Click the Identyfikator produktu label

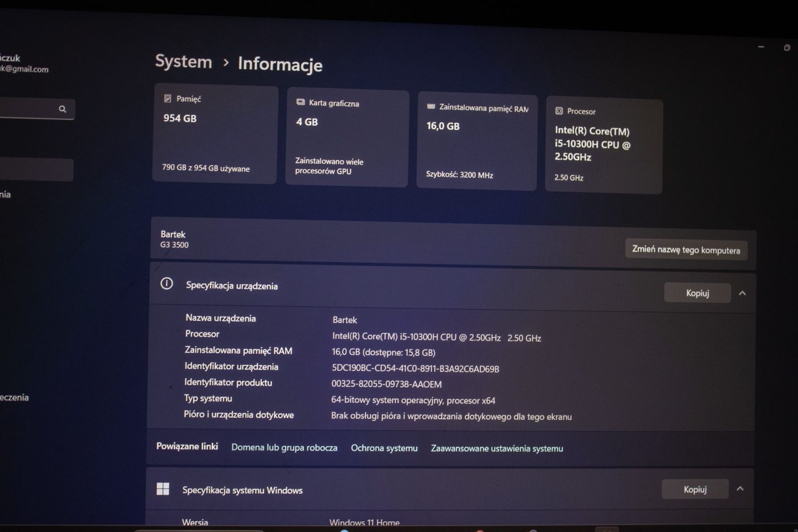click(228, 382)
